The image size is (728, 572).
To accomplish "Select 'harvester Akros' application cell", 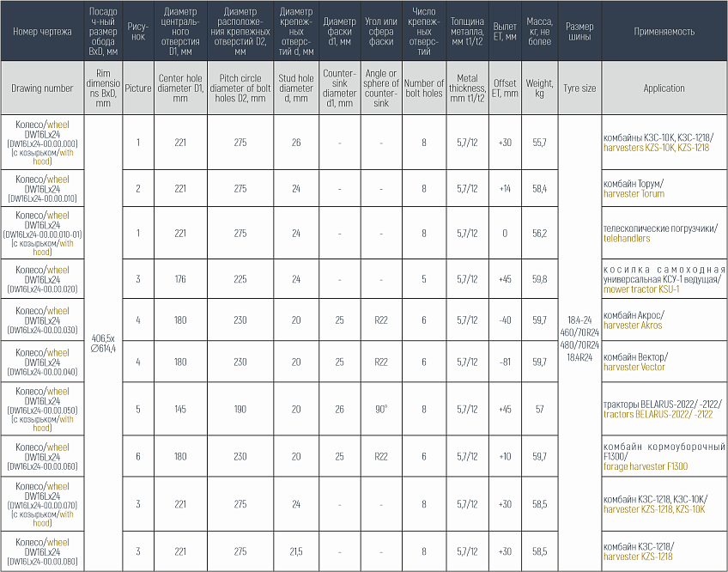I will 664,320.
